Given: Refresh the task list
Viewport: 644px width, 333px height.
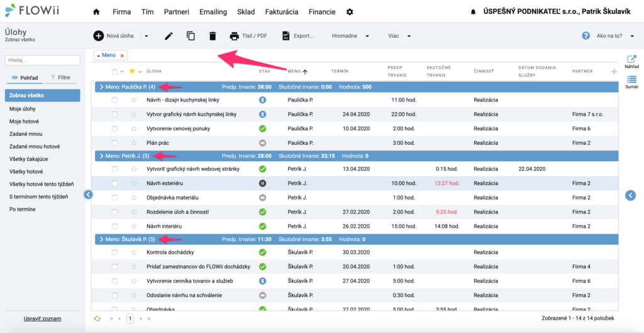Looking at the screenshot, I should coord(97,318).
